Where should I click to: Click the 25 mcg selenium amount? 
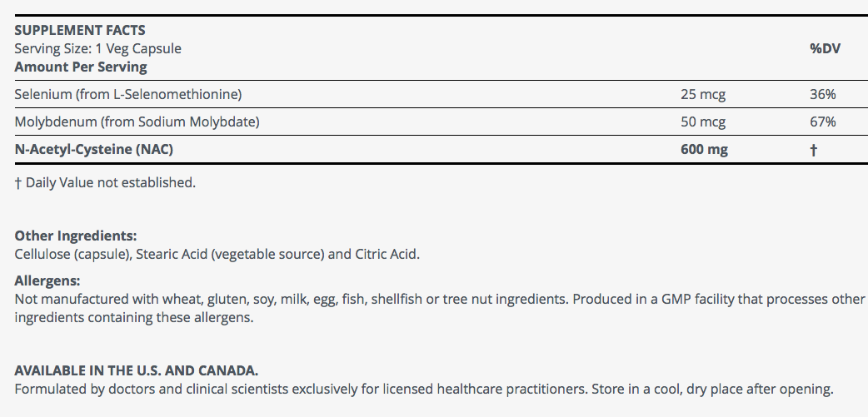(x=703, y=94)
